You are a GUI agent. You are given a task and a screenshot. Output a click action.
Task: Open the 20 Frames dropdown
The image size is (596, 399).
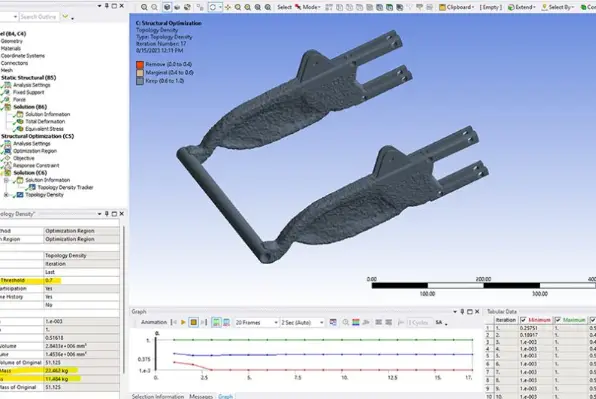(x=276, y=322)
